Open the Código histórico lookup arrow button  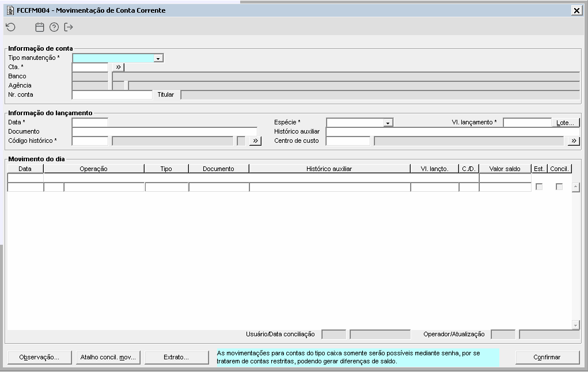[x=255, y=141]
